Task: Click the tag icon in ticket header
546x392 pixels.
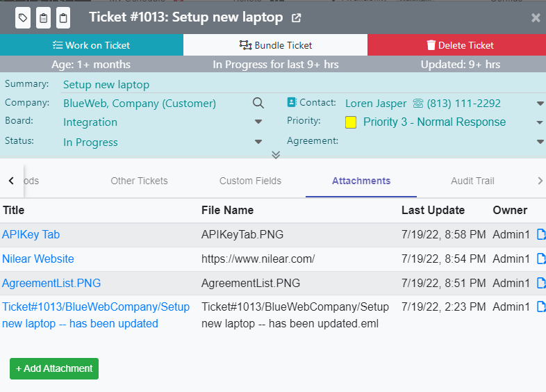Action: point(23,18)
